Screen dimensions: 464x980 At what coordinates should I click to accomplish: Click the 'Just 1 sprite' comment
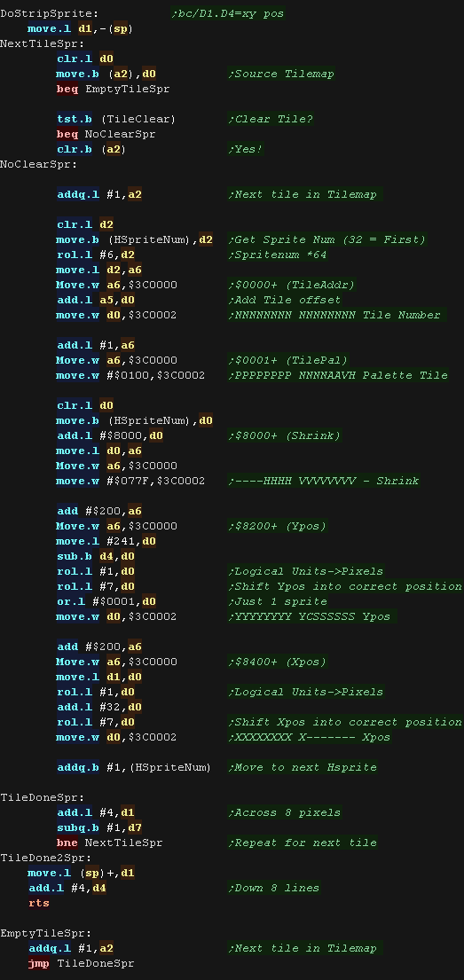(x=277, y=601)
